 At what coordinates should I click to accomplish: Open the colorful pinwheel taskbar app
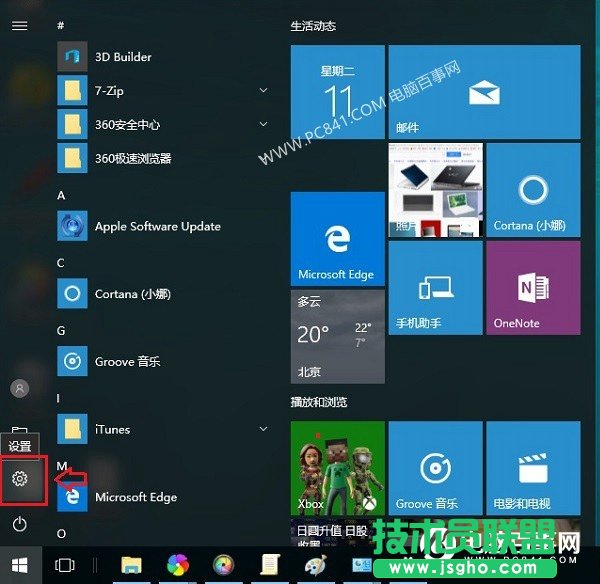(178, 565)
